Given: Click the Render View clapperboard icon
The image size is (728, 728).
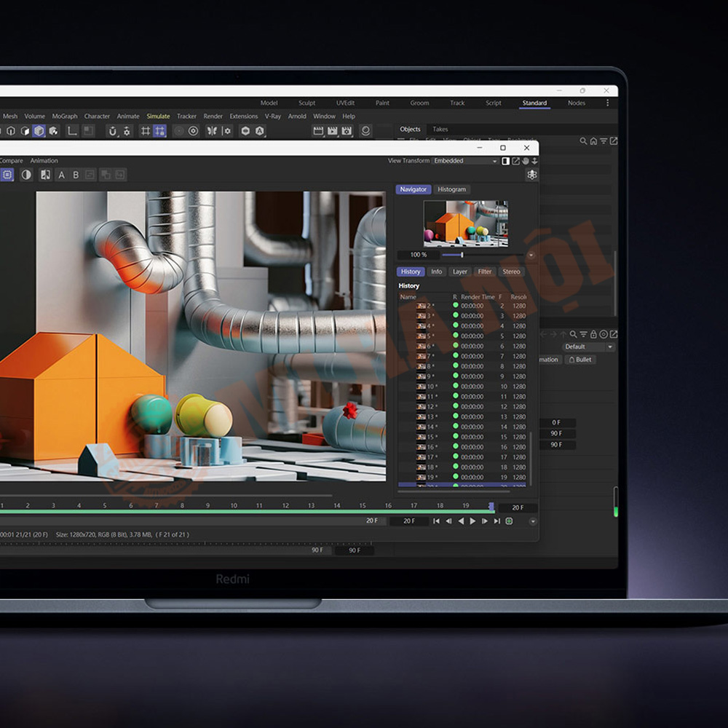Looking at the screenshot, I should 318,131.
